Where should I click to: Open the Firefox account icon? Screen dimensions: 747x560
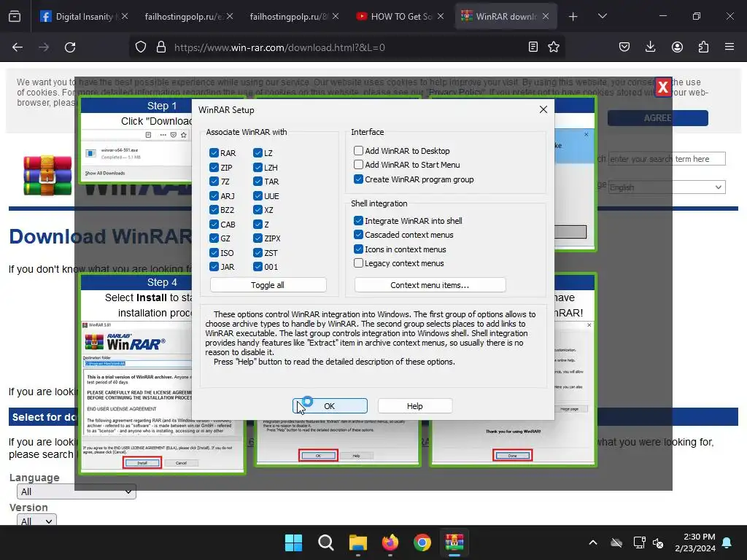tap(677, 47)
